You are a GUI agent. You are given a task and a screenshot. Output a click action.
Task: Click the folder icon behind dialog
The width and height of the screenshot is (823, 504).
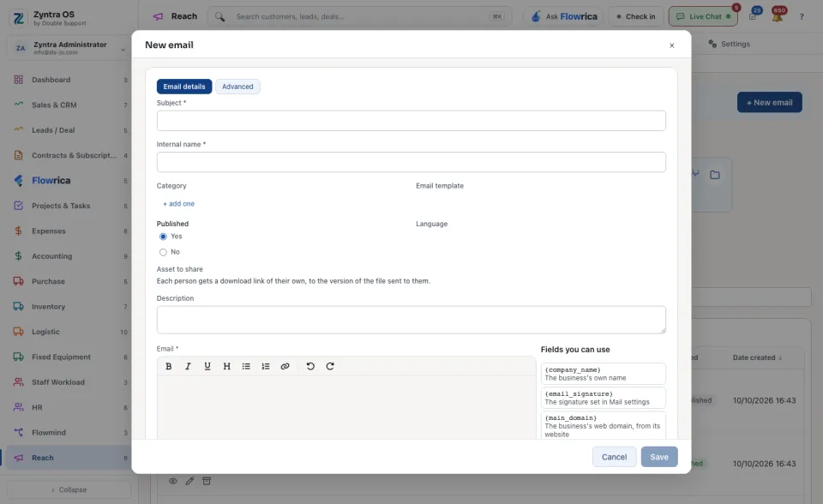(715, 175)
